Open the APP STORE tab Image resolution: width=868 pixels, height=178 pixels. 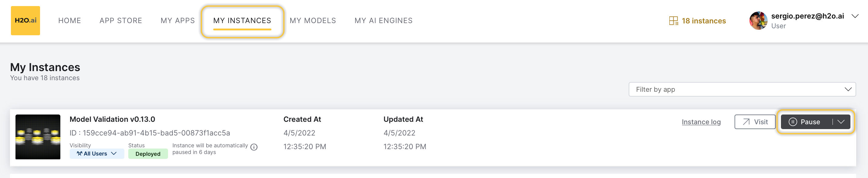[x=121, y=21]
